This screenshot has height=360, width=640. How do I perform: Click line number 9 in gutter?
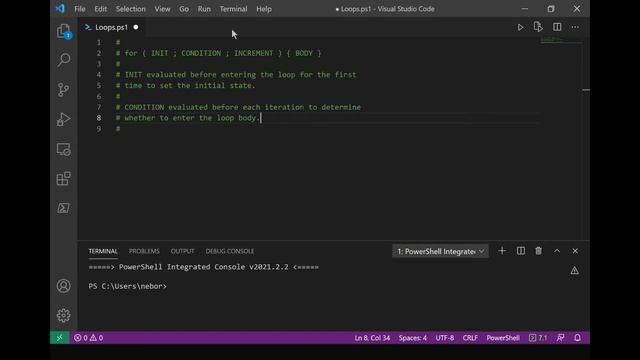click(x=99, y=129)
